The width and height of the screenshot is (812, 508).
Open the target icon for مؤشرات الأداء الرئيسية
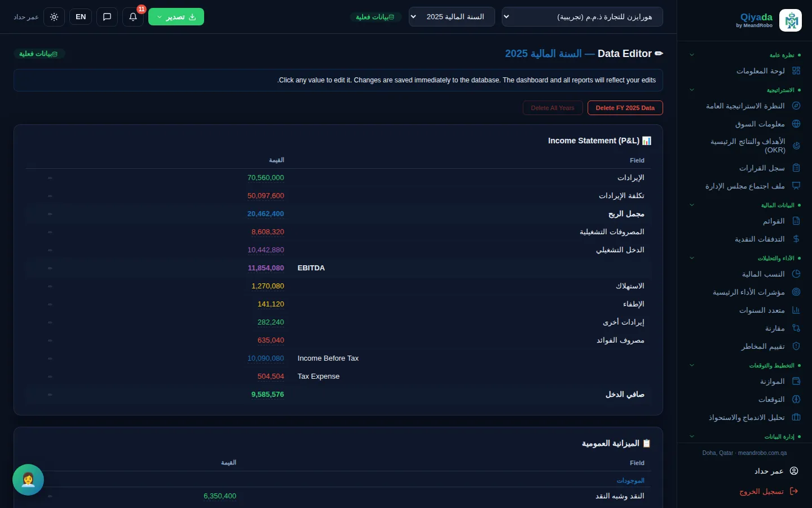pyautogui.click(x=796, y=292)
